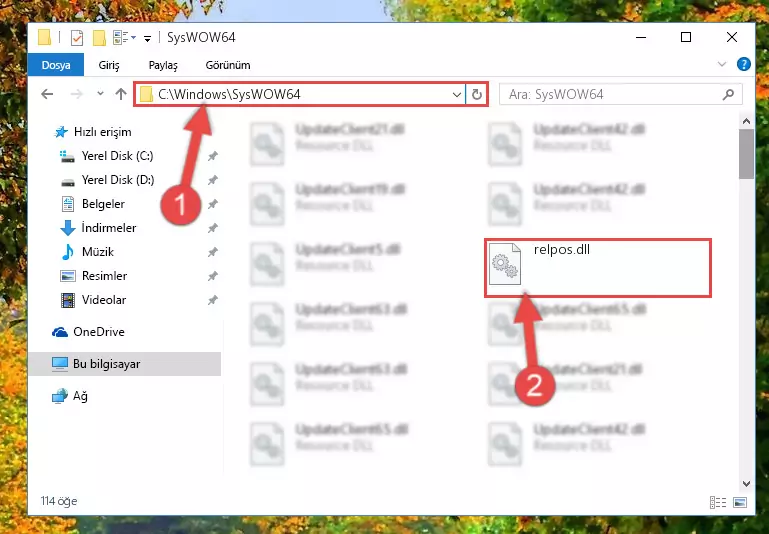Image resolution: width=769 pixels, height=534 pixels.
Task: Click the Ara: SysWOW64 search box
Action: 620,94
